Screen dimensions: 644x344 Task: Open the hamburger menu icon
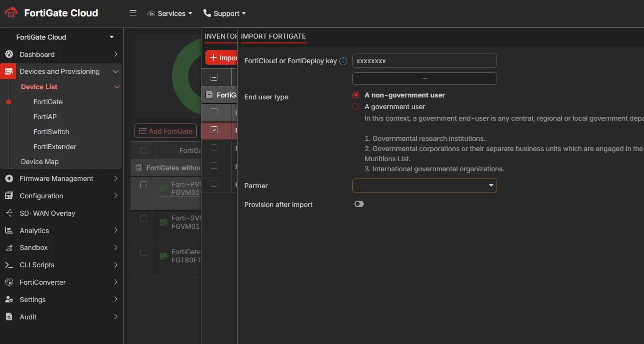[x=133, y=13]
